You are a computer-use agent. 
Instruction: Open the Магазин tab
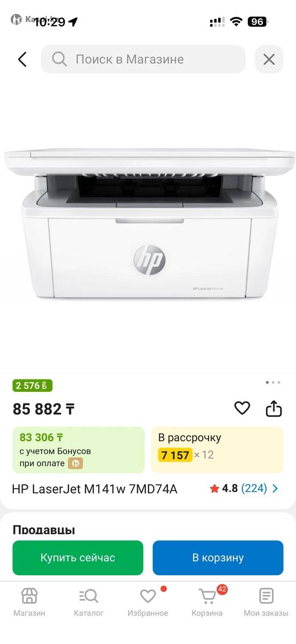click(29, 602)
